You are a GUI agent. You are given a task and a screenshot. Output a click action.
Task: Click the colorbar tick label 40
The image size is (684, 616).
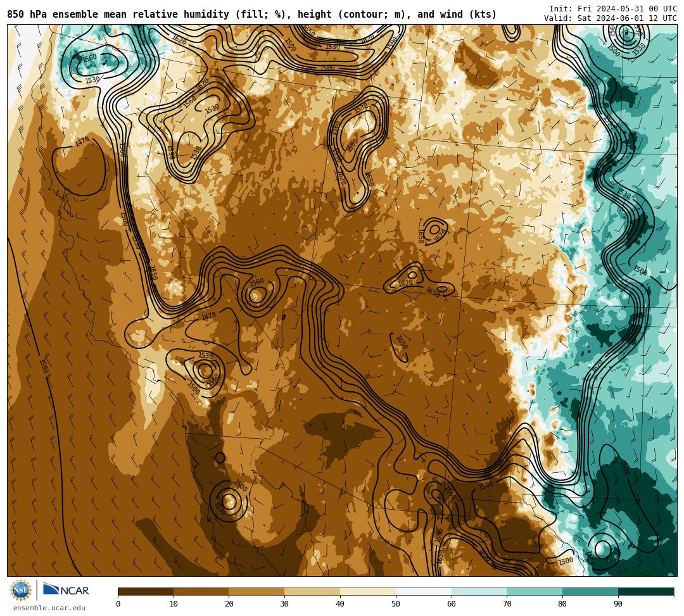click(340, 604)
